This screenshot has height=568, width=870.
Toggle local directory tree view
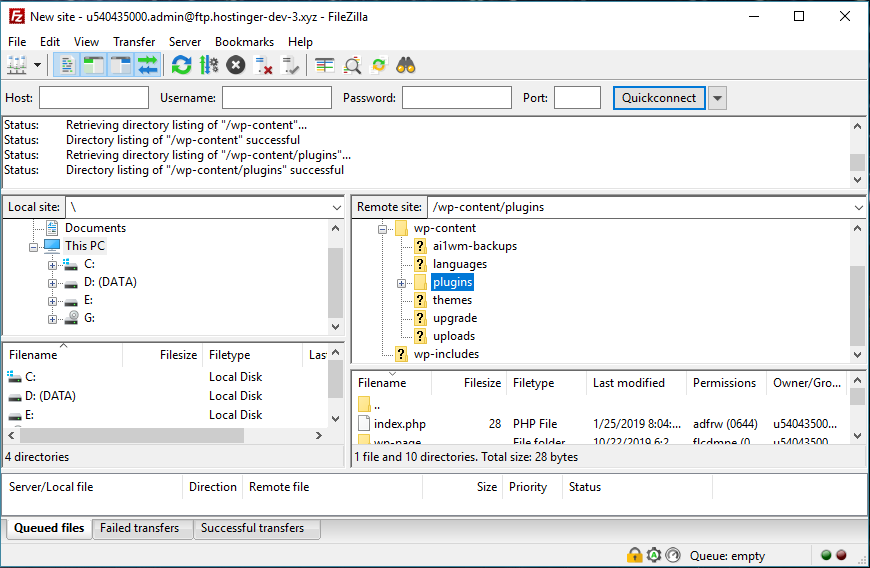[94, 66]
